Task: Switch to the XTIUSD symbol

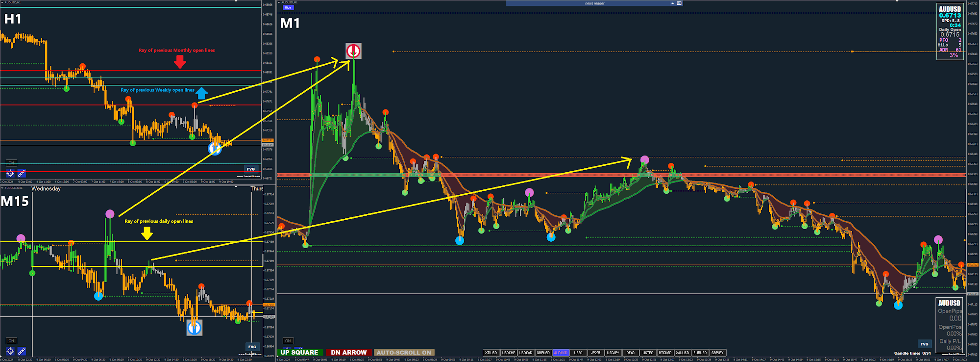Action: point(491,353)
